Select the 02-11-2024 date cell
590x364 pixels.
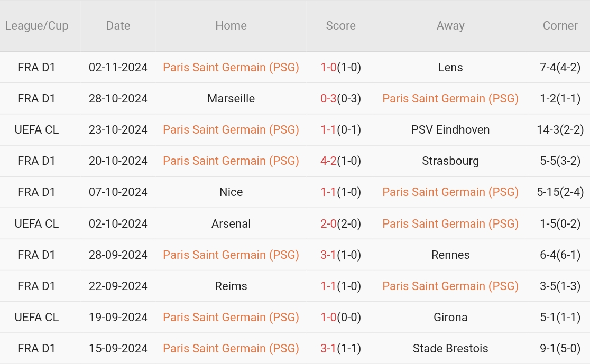pyautogui.click(x=118, y=67)
